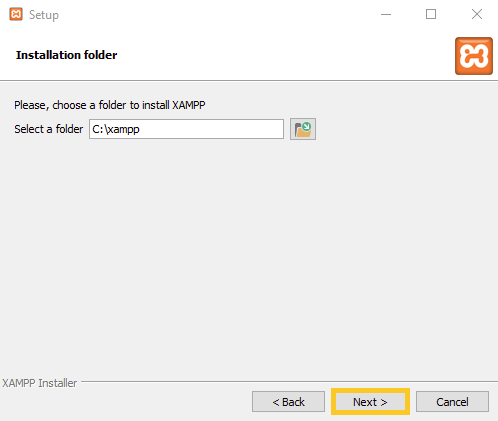The image size is (498, 421).
Task: Click the blank white header banner area
Action: click(x=283, y=55)
